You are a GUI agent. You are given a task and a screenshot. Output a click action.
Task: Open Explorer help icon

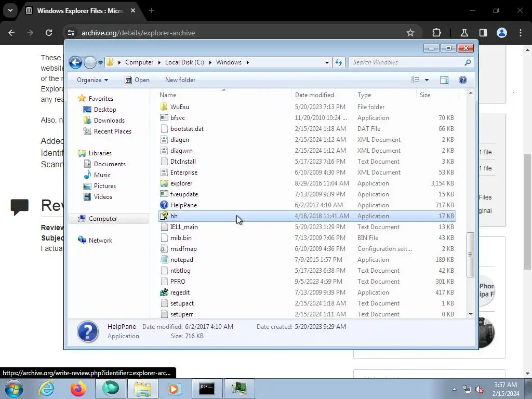[463, 80]
